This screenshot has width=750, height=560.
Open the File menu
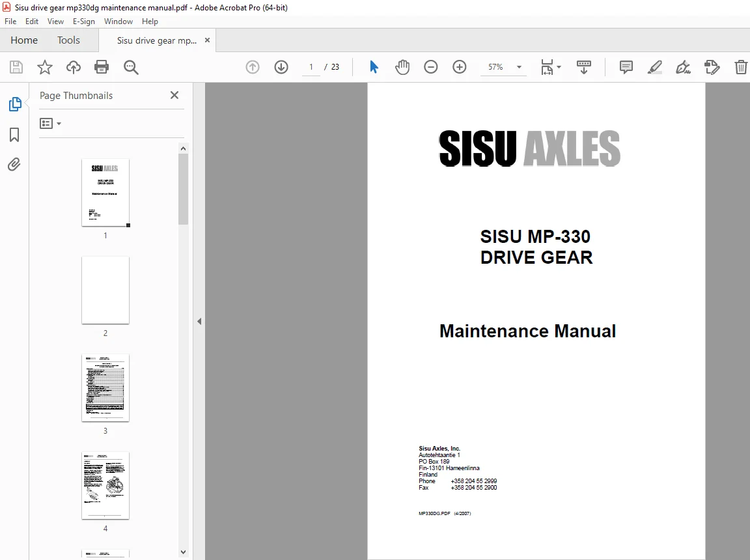(x=10, y=21)
